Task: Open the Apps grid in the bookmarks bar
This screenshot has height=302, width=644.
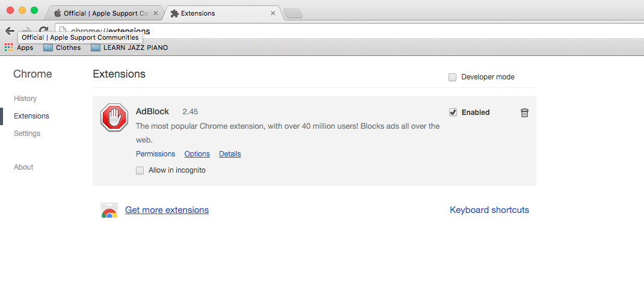Action: pyautogui.click(x=19, y=48)
